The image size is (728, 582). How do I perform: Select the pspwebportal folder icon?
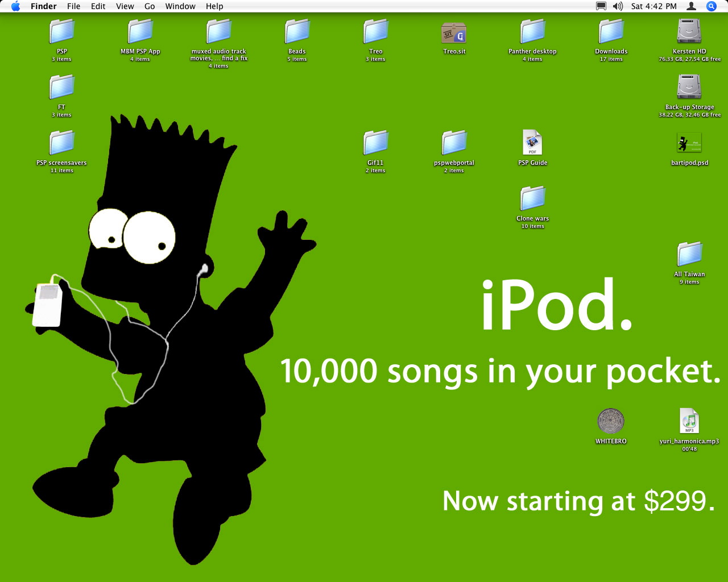click(x=454, y=143)
